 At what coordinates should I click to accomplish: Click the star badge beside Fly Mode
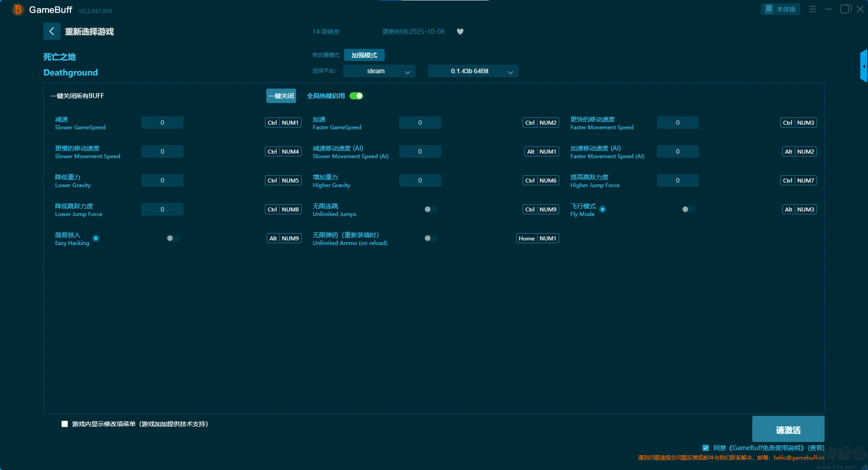[x=603, y=209]
